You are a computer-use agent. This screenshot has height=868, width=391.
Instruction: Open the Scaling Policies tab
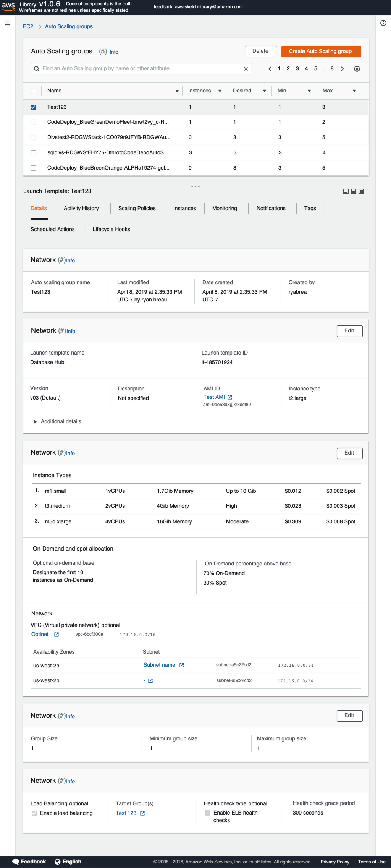137,209
